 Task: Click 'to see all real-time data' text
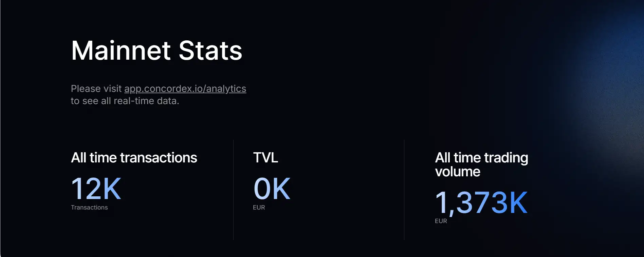click(x=125, y=101)
